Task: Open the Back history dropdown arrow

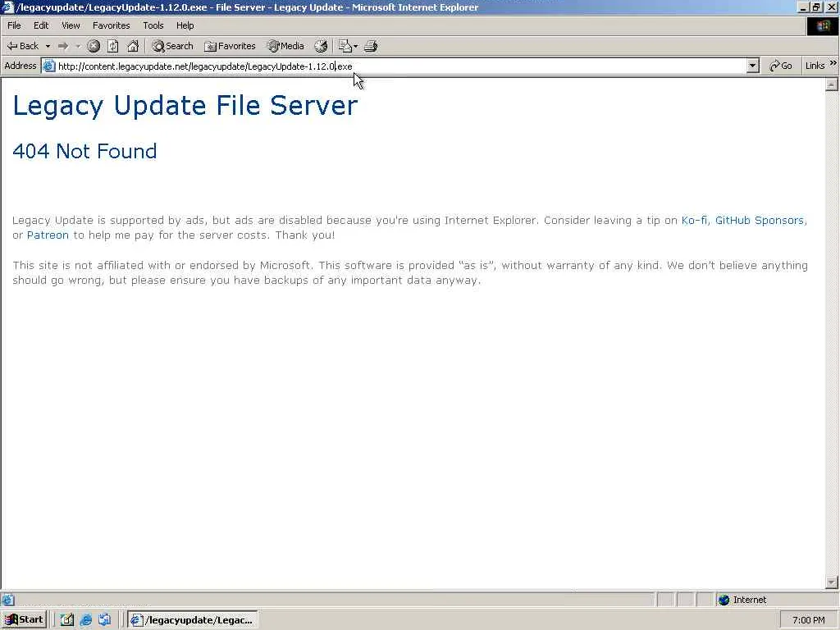Action: pyautogui.click(x=48, y=46)
